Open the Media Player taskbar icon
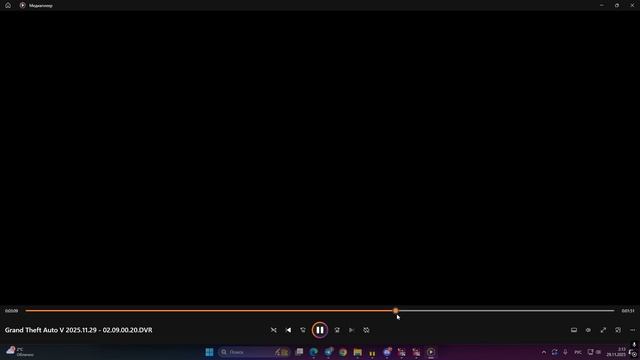The image size is (640, 360). click(431, 352)
